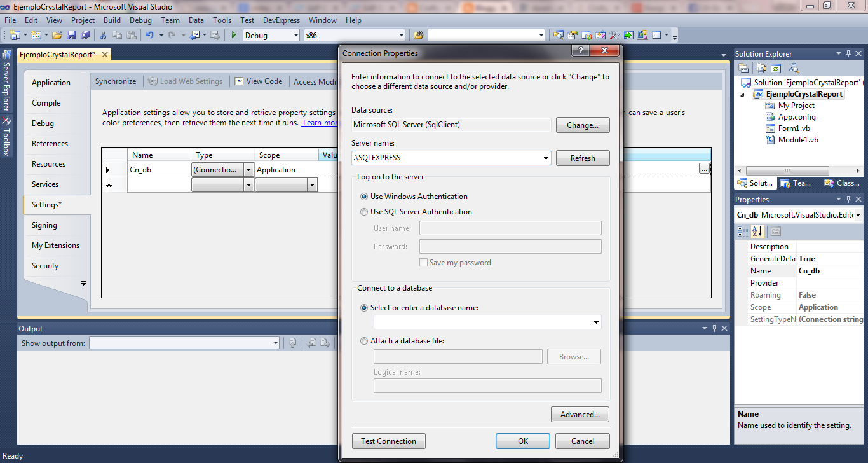
Task: Click the green Start Debugging arrow
Action: click(234, 35)
